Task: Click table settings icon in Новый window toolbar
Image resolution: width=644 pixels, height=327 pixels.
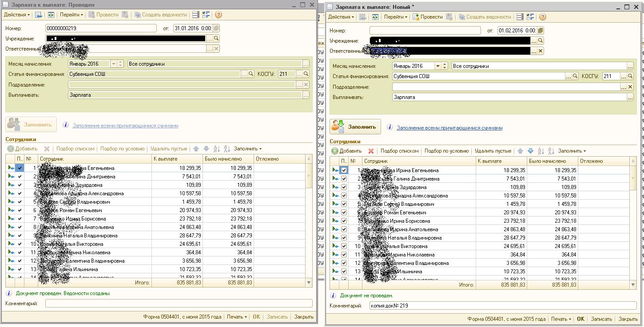Action: [520, 17]
